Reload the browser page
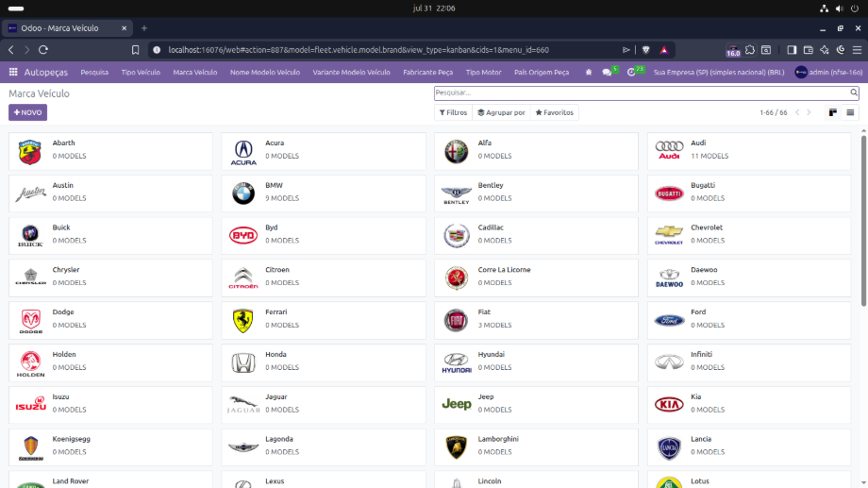 [x=43, y=50]
